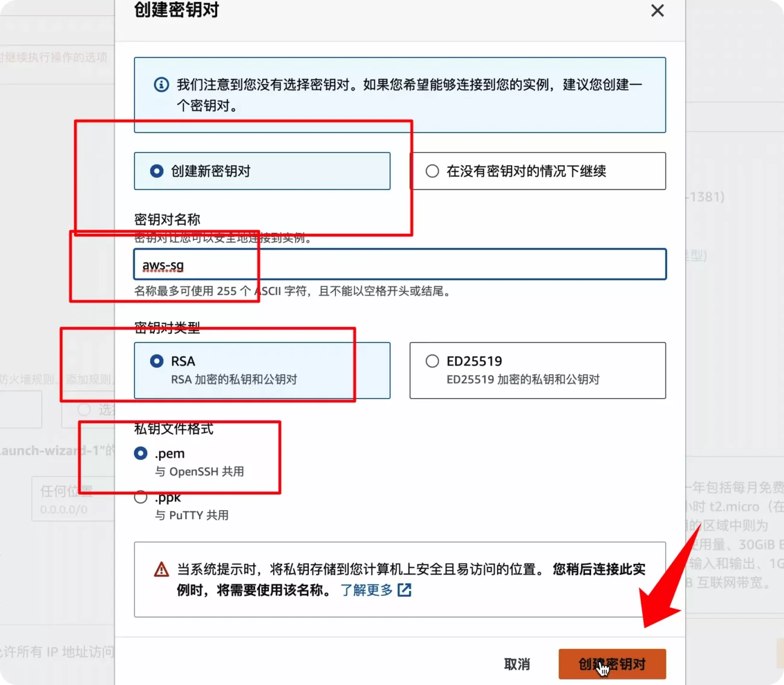
Task: Select RSA as the key pair type
Action: point(241,370)
